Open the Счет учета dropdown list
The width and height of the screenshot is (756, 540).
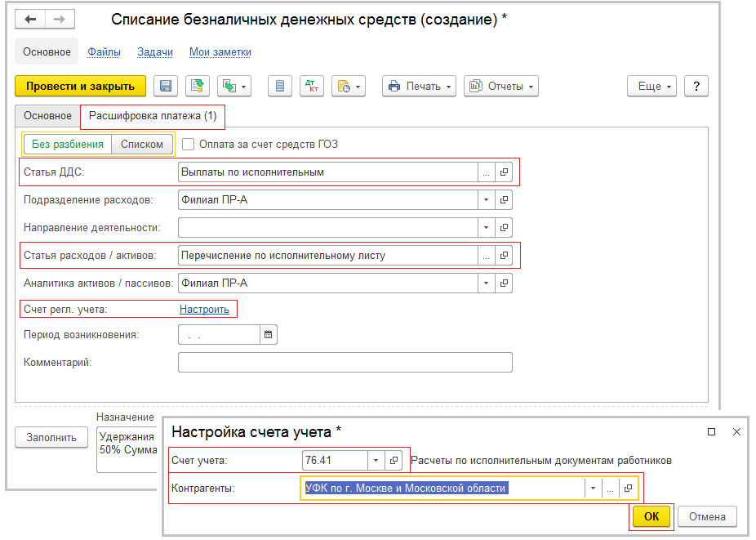point(376,461)
